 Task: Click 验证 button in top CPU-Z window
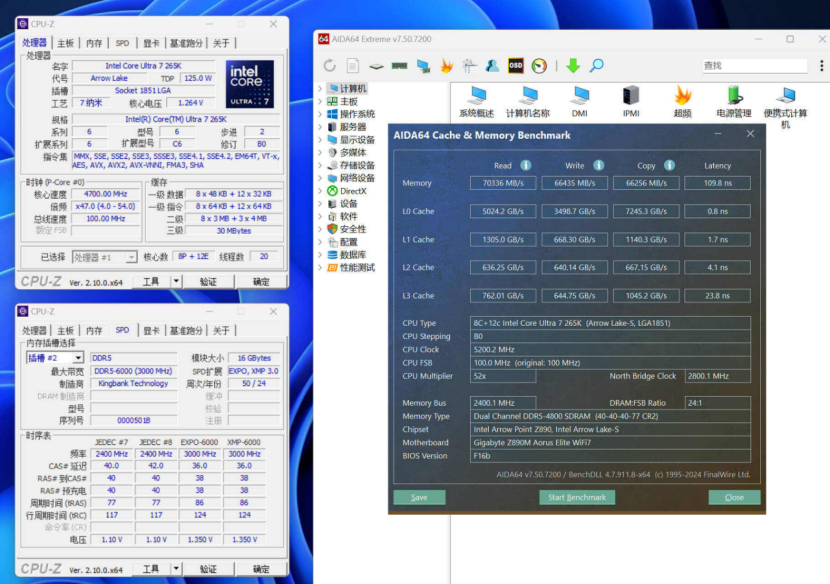pyautogui.click(x=209, y=281)
